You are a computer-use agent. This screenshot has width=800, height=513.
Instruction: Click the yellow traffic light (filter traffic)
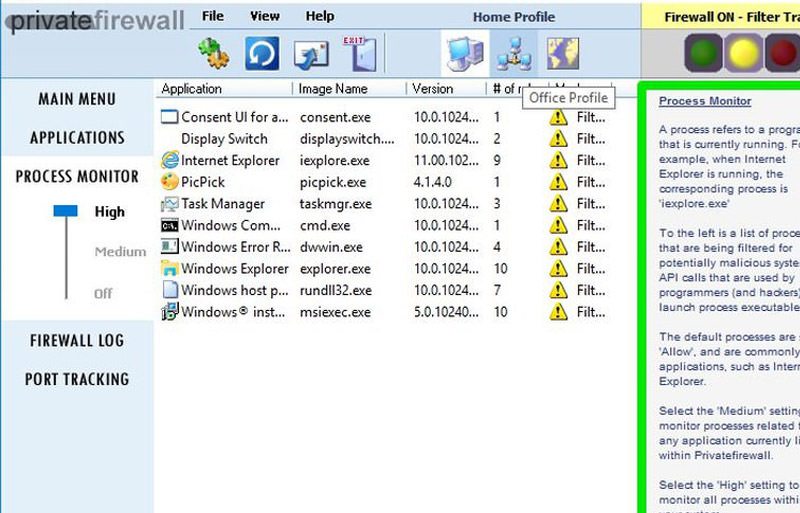tap(743, 53)
